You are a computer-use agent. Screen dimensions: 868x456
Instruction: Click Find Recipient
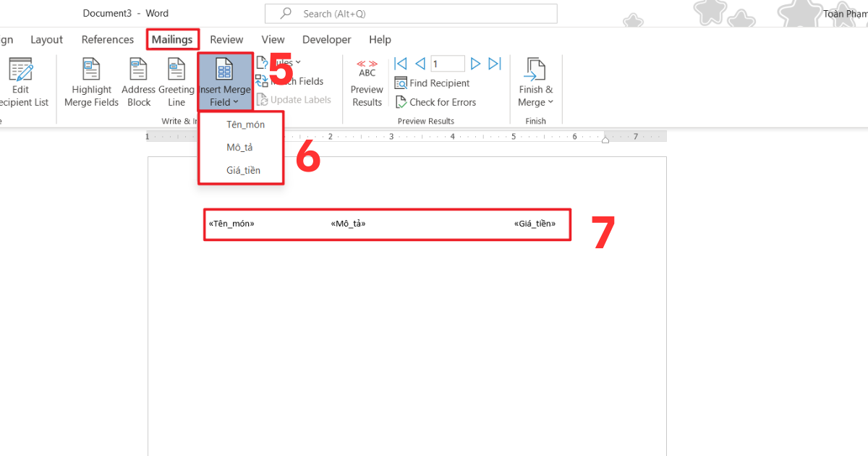point(432,83)
